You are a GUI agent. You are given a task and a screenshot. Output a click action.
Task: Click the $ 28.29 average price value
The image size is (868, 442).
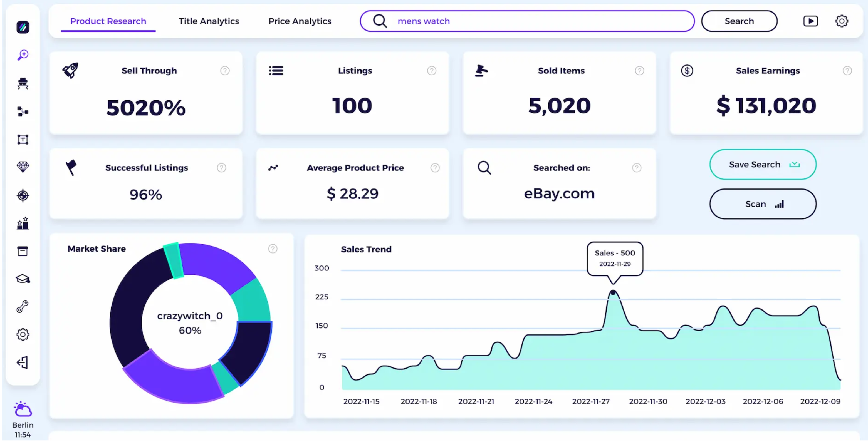click(352, 194)
